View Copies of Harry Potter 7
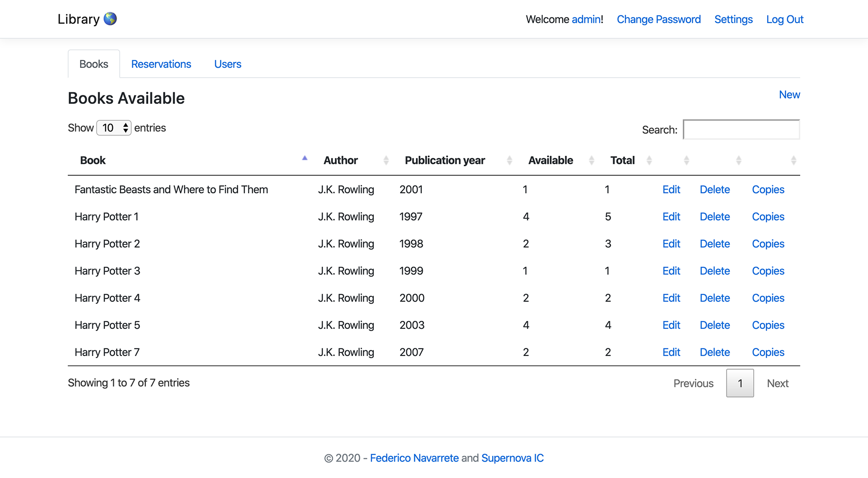 point(768,352)
